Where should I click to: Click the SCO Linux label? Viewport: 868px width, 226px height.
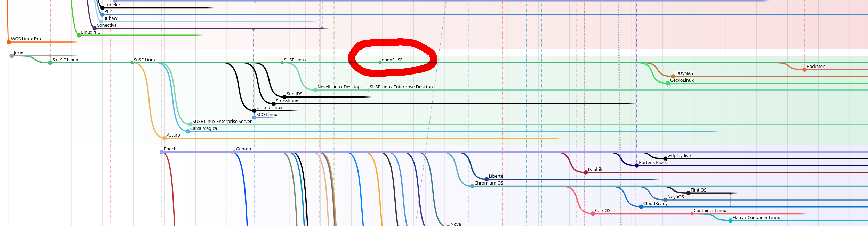[x=266, y=115]
